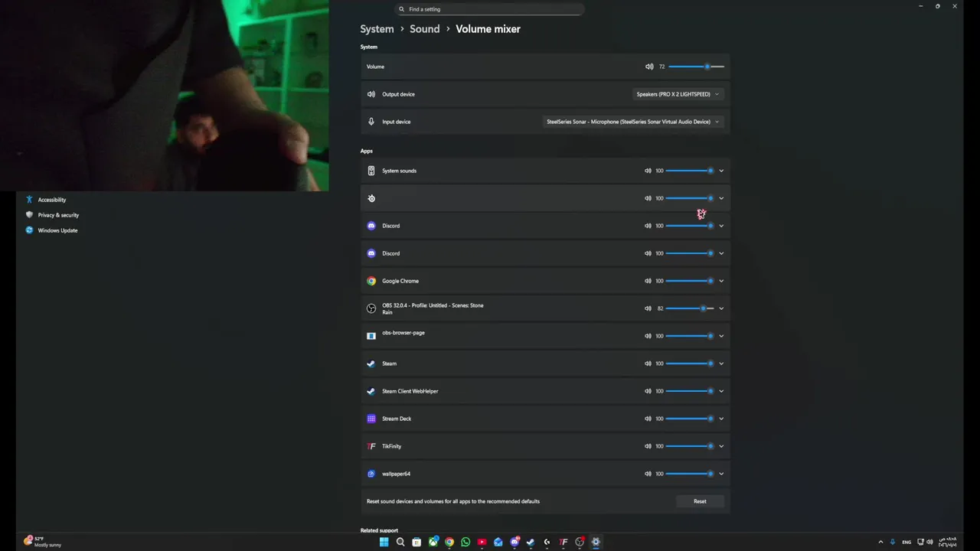This screenshot has width=980, height=551.
Task: Adjust System sounds volume slider
Action: click(x=690, y=171)
